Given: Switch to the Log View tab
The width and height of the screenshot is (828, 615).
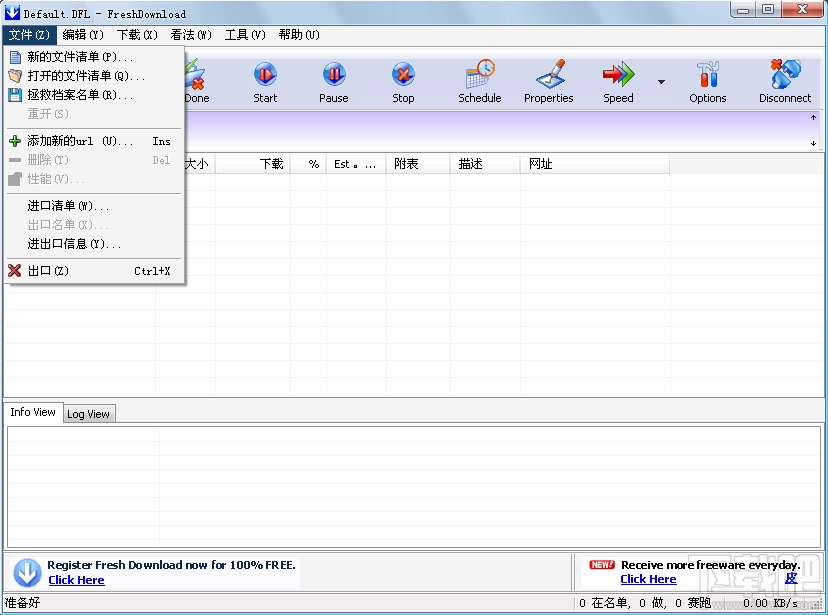Looking at the screenshot, I should coord(88,413).
